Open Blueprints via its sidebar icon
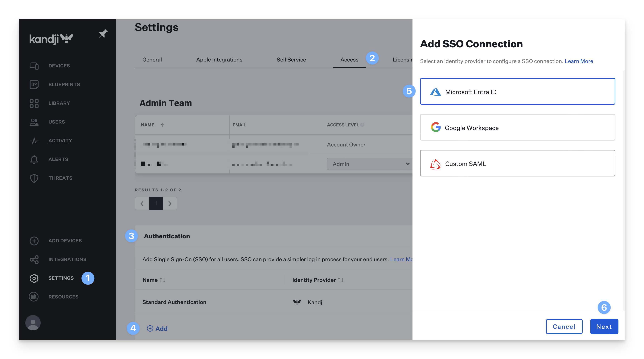 point(34,85)
